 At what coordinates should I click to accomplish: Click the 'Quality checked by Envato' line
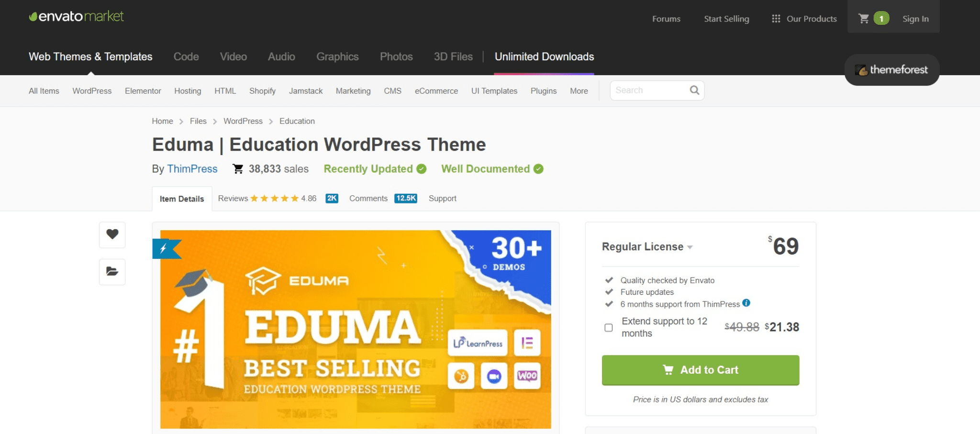668,280
